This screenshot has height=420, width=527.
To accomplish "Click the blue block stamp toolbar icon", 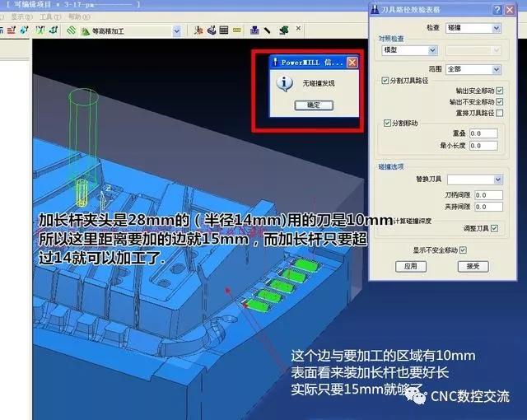I will 254,30.
